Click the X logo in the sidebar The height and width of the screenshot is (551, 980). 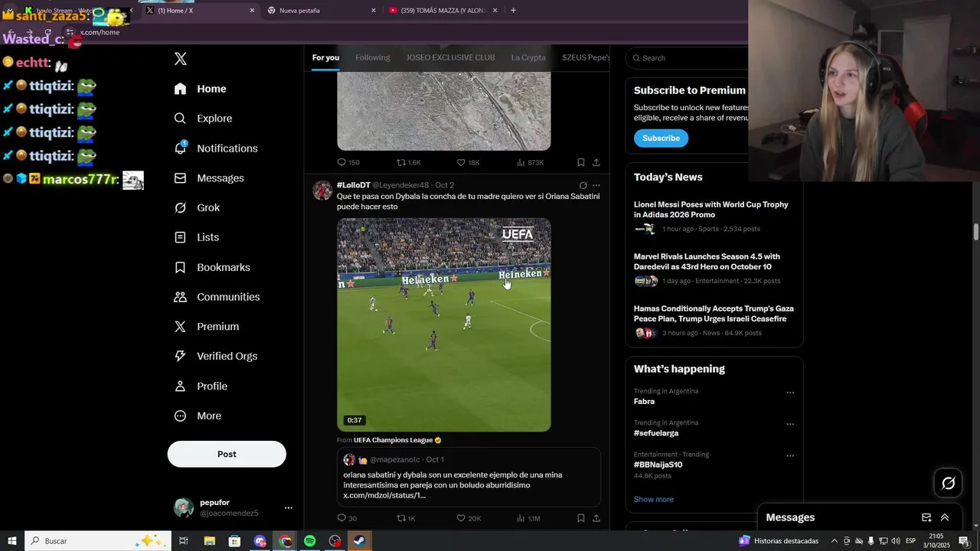pos(180,59)
